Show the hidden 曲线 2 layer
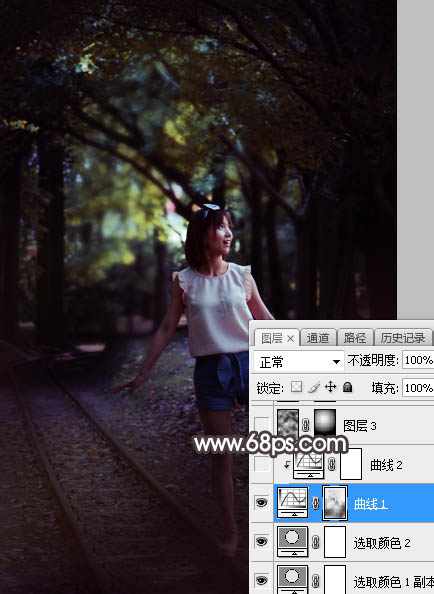The height and width of the screenshot is (594, 434). pyautogui.click(x=261, y=464)
